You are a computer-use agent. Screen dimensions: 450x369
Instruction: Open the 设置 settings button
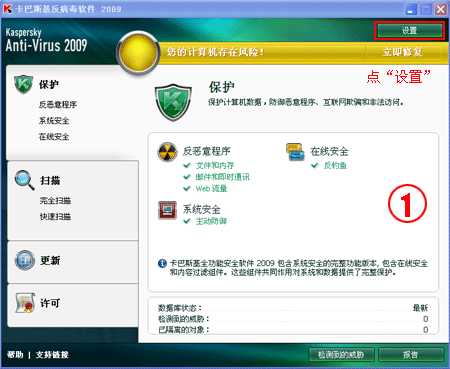point(409,31)
